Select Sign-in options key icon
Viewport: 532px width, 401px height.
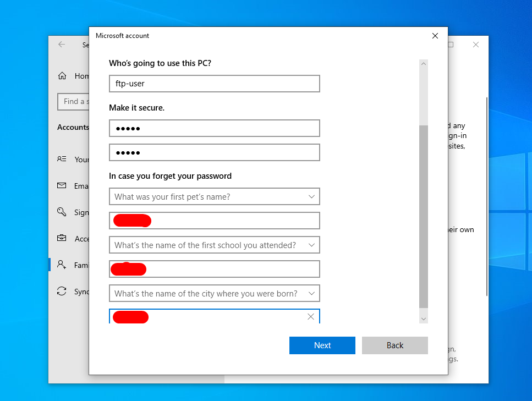click(x=62, y=212)
